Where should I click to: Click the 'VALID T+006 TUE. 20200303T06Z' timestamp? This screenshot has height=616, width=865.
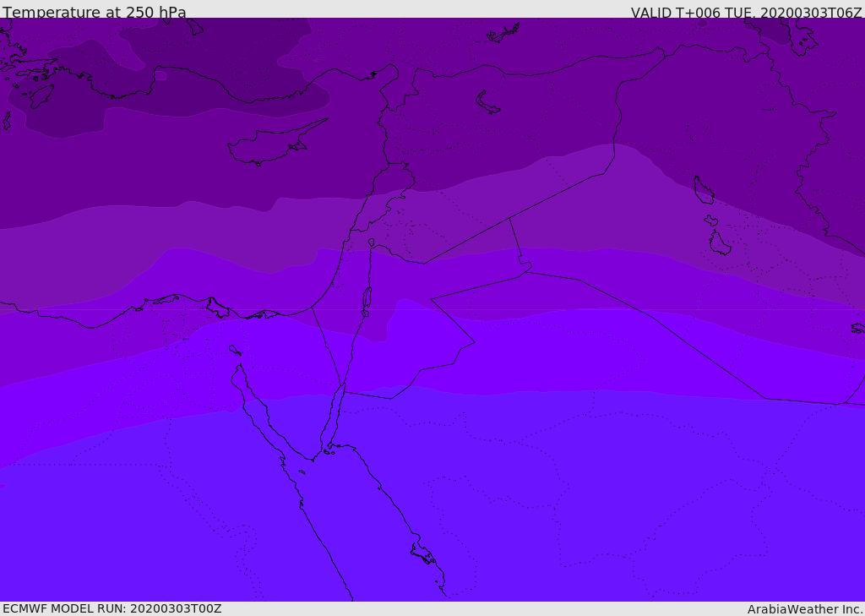tap(747, 12)
